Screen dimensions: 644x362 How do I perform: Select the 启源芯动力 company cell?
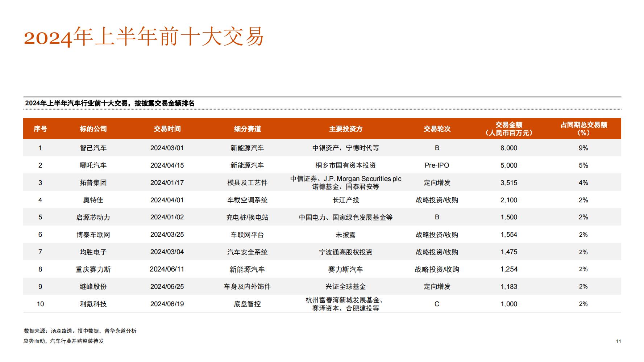coord(93,218)
